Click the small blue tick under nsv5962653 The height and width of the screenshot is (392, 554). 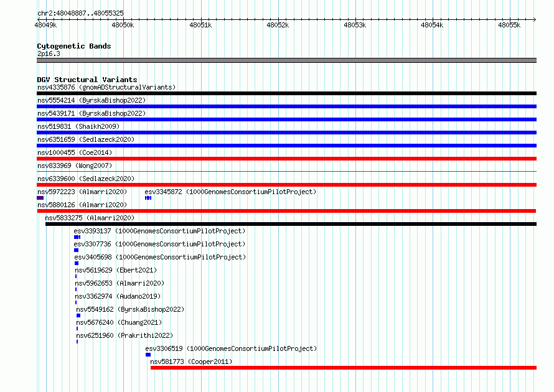click(x=75, y=289)
